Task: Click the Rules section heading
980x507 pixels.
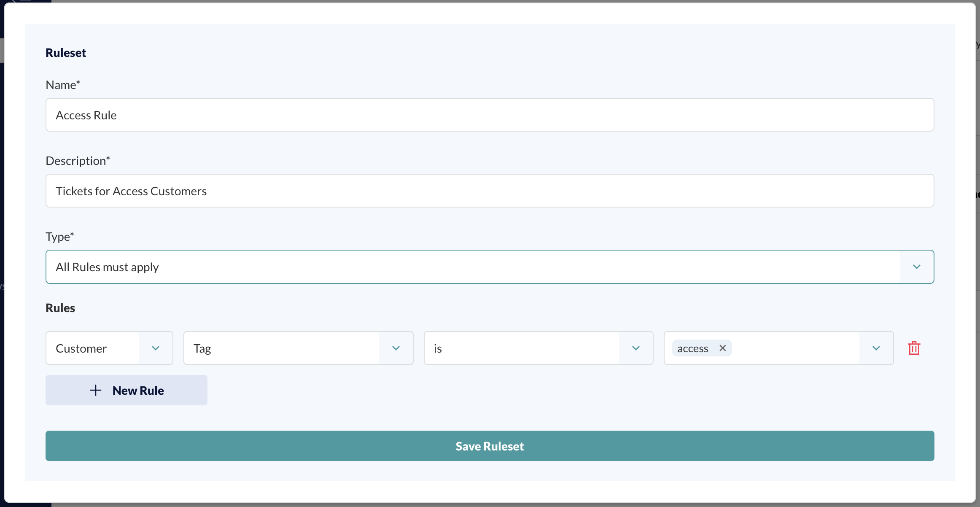Action: [x=60, y=308]
